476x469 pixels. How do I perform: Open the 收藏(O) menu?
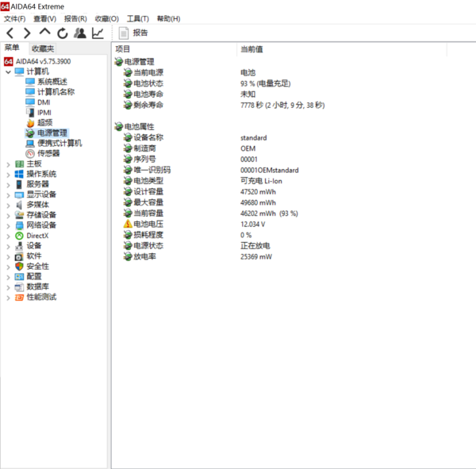click(x=106, y=19)
